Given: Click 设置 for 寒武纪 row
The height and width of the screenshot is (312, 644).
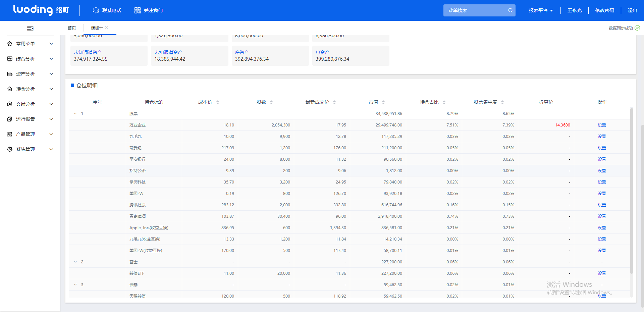Looking at the screenshot, I should (x=602, y=148).
